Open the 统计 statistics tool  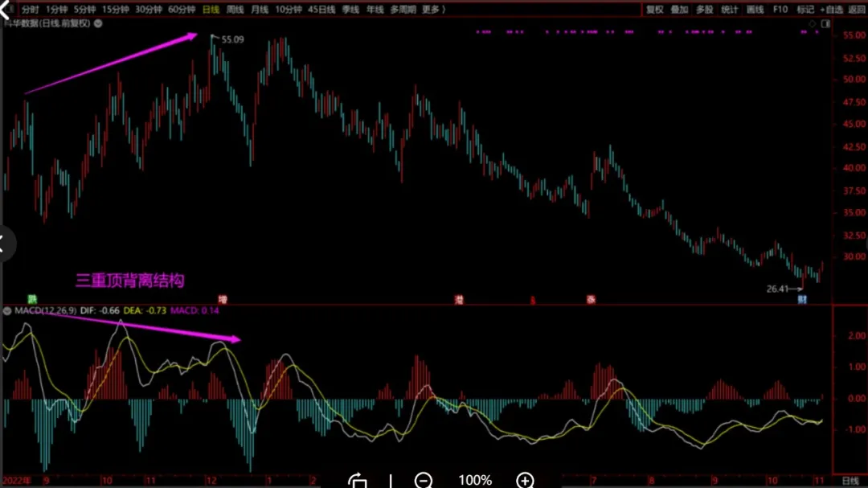tap(730, 10)
